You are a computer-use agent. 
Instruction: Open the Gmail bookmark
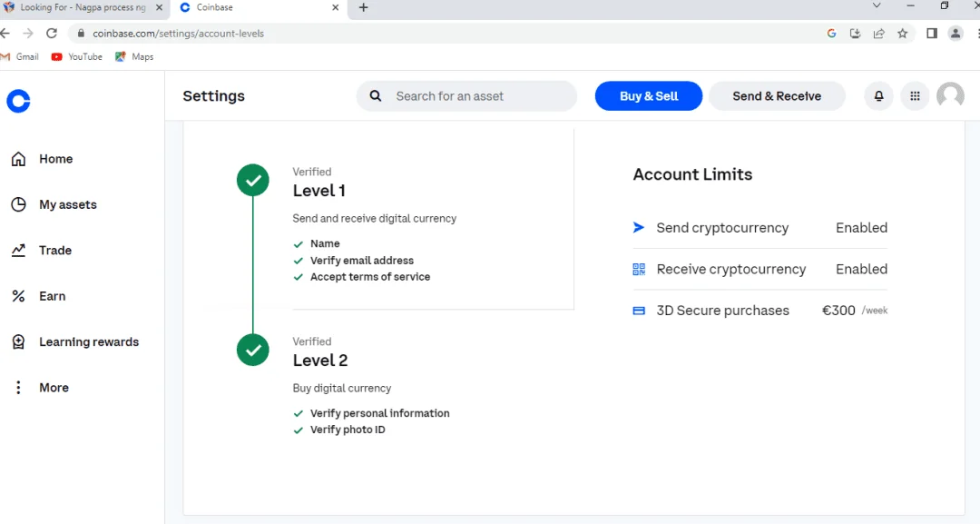20,57
